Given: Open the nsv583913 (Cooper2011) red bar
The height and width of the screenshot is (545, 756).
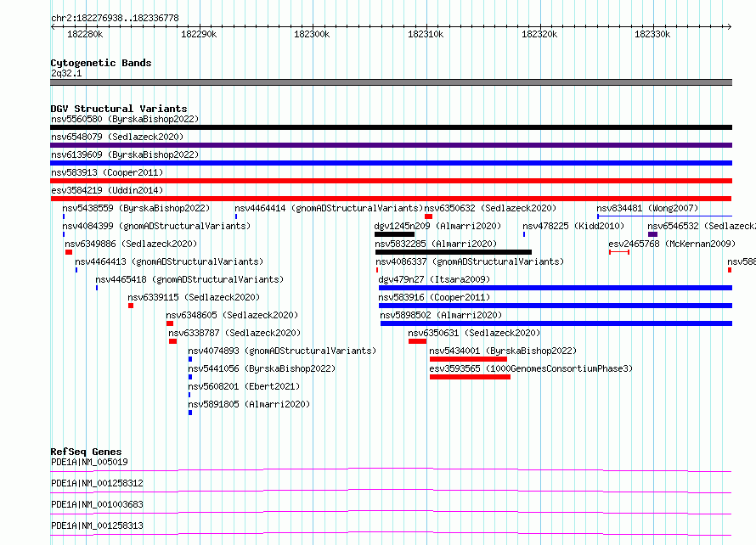Looking at the screenshot, I should tap(391, 181).
